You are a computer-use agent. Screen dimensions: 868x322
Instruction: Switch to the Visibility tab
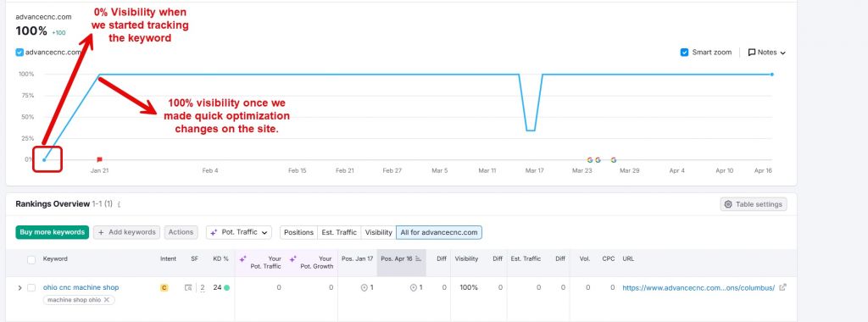[379, 232]
